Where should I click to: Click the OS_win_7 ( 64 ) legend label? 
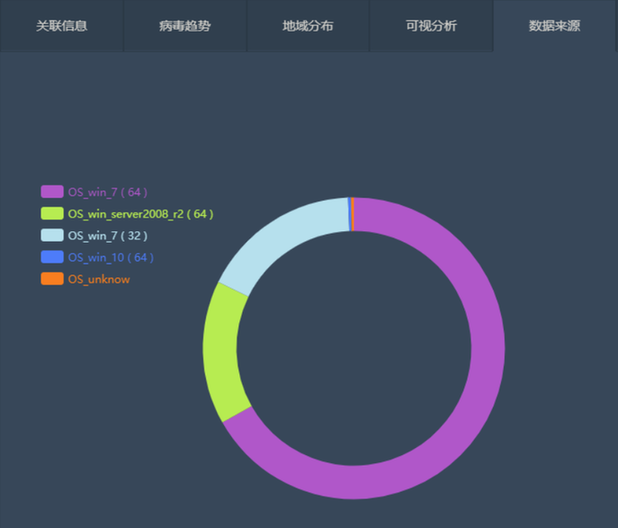[108, 192]
